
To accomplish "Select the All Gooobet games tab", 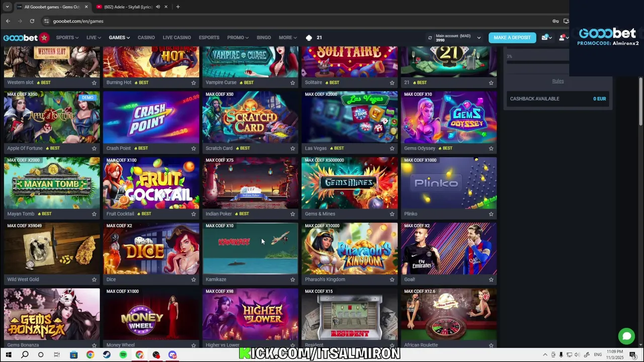I will coord(52,7).
